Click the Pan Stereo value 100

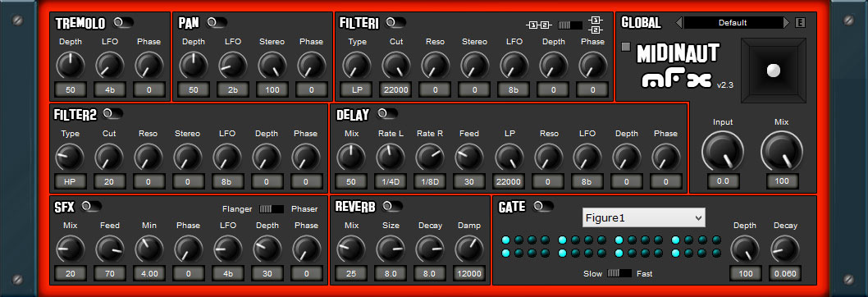272,89
